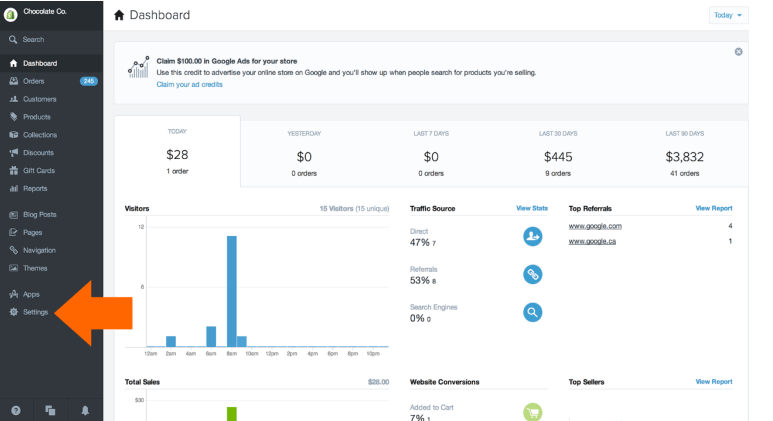The width and height of the screenshot is (773, 421).
Task: Select the LAST 90 DAYS tab
Action: point(684,154)
